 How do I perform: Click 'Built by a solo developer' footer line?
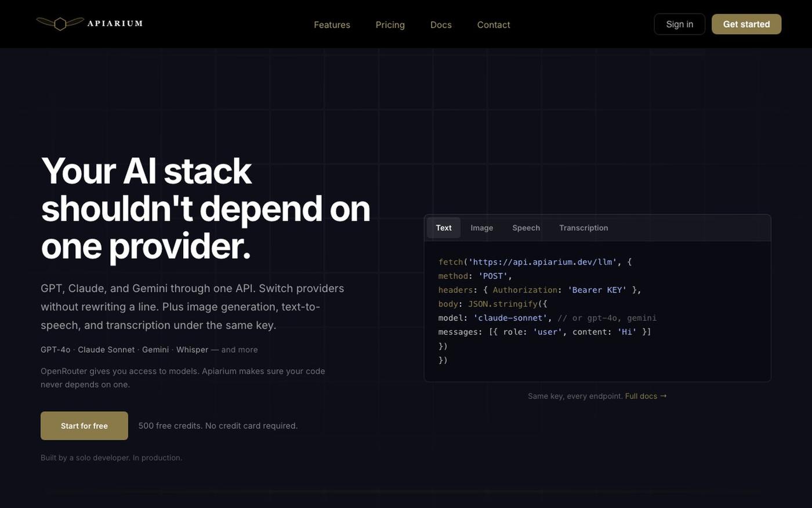[x=111, y=457]
